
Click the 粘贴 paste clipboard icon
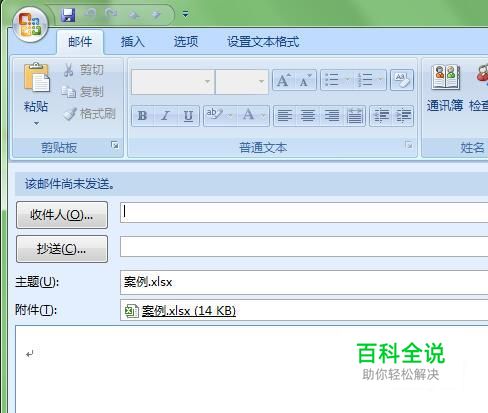[36, 77]
